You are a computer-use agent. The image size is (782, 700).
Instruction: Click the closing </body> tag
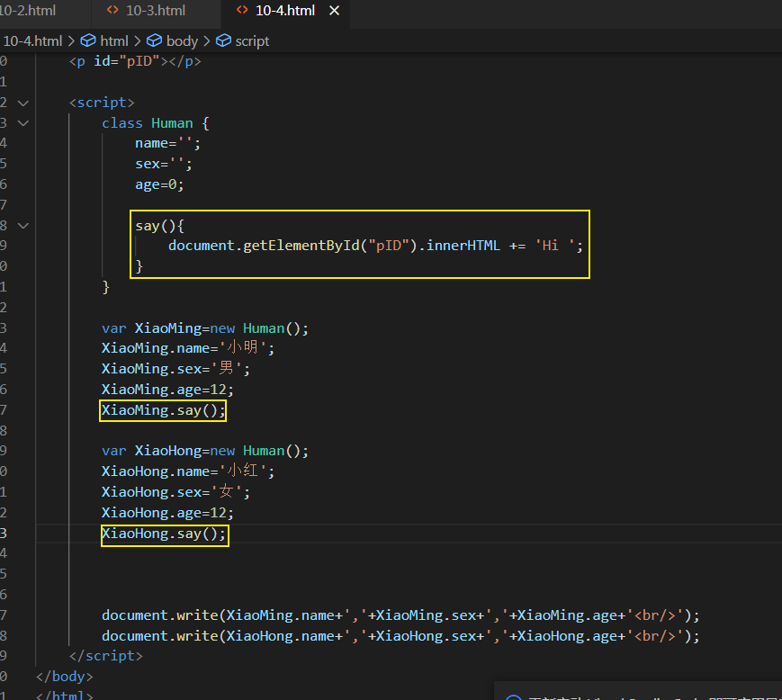(64, 677)
